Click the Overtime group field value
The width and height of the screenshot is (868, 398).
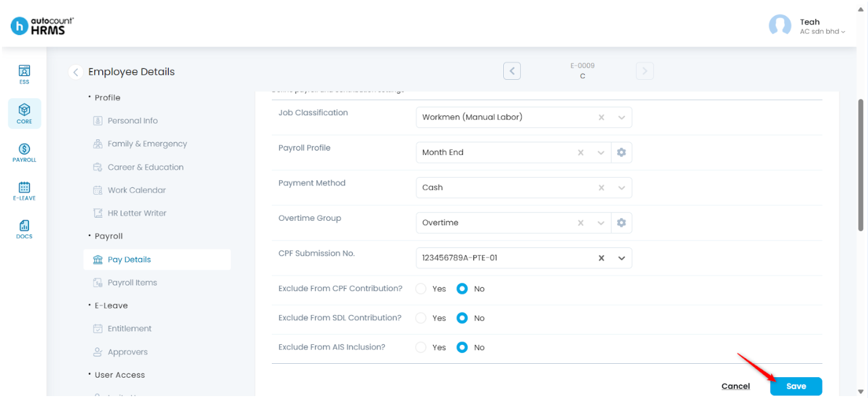click(440, 223)
